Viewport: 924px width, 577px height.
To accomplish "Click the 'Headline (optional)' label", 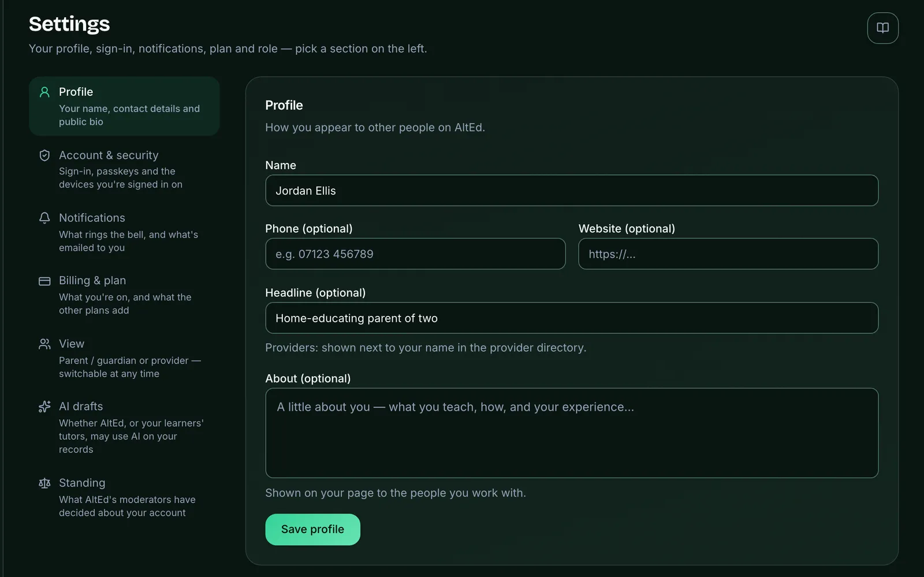I will pos(315,293).
